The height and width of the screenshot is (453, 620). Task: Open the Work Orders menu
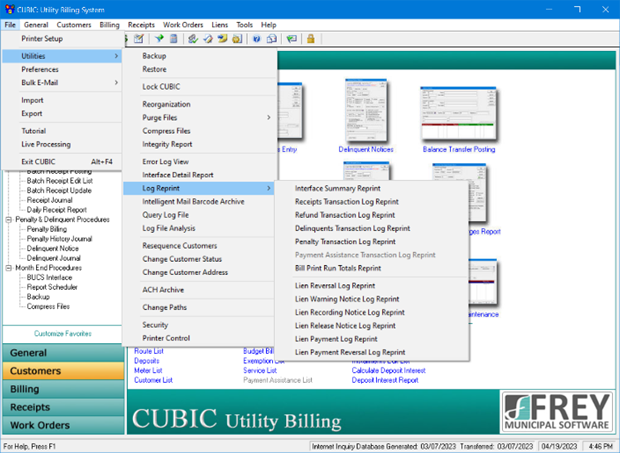(x=183, y=25)
